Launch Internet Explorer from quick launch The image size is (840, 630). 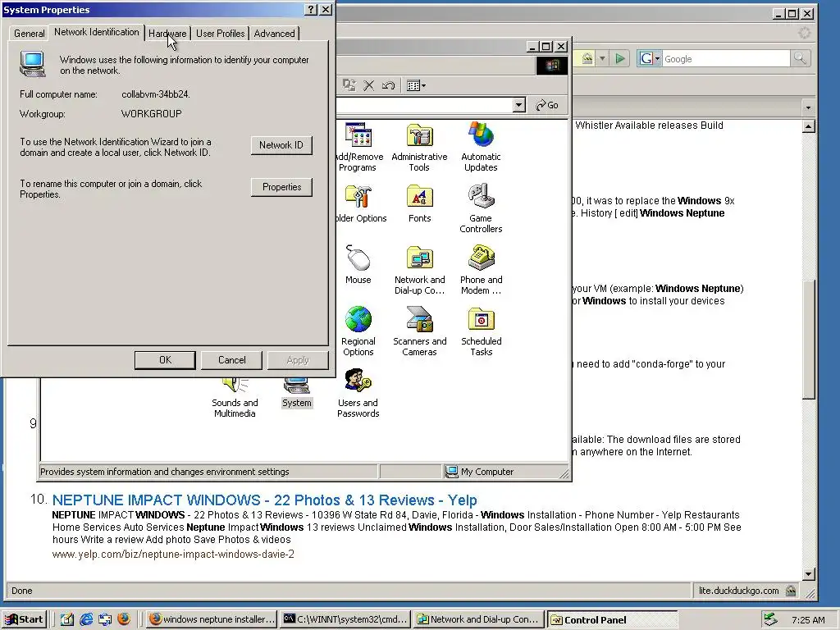click(86, 619)
